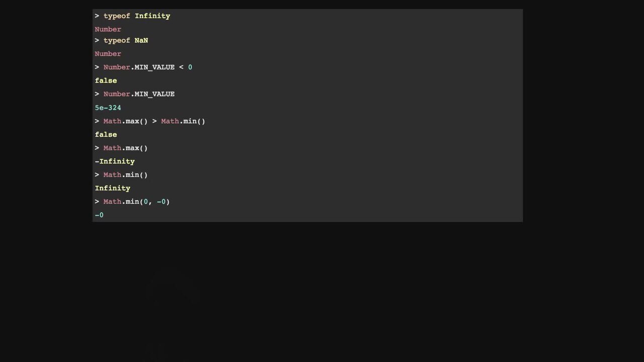Screen dimensions: 644x362
Task: Click the '> Number.MIN_VALUE' input line
Action: click(134, 94)
